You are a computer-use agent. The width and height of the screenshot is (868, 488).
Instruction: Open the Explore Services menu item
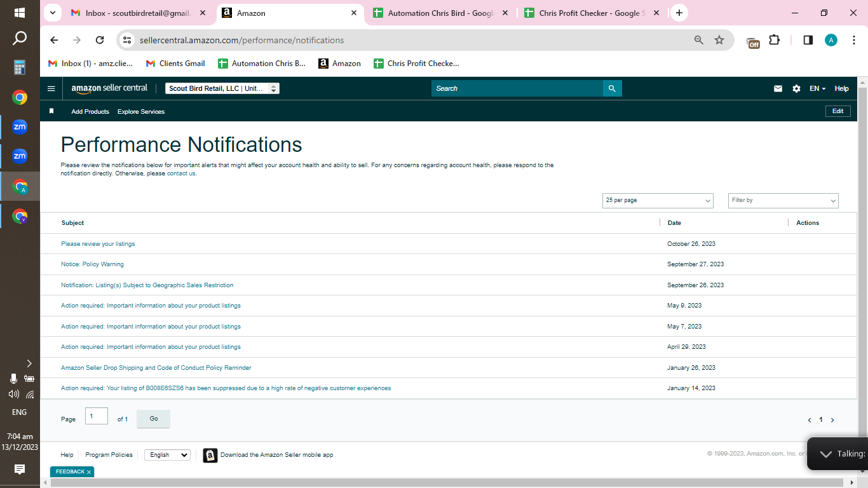[141, 112]
